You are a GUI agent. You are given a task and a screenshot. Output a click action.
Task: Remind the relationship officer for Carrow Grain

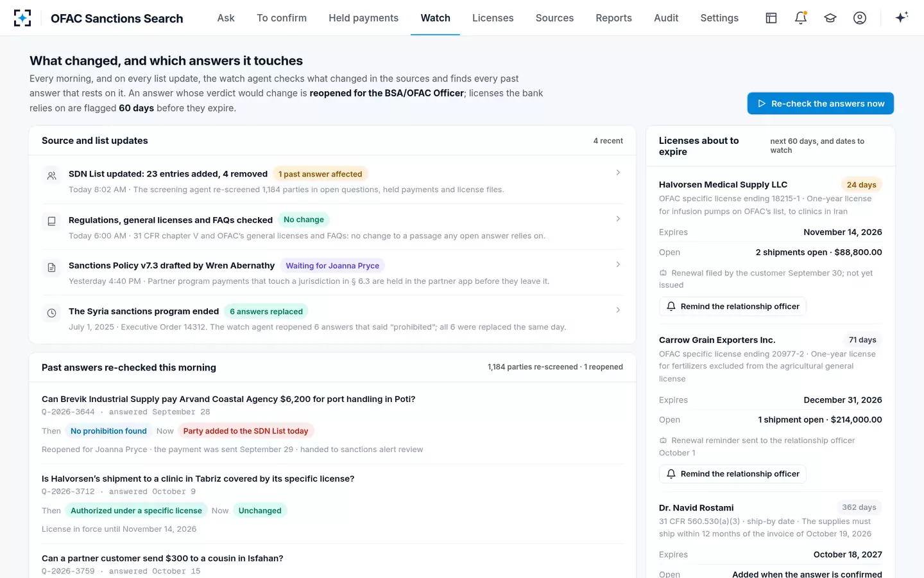point(733,474)
